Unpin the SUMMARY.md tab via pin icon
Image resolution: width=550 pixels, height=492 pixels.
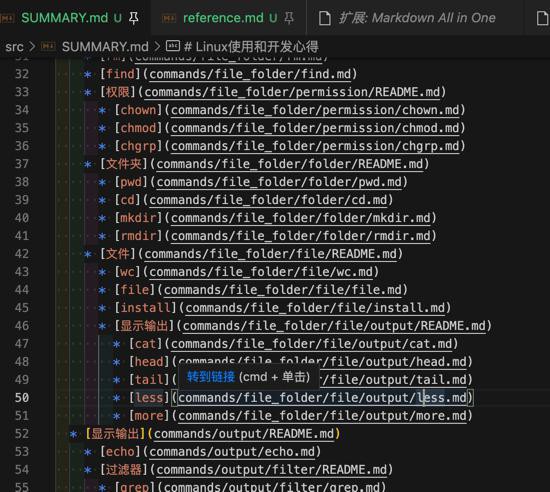(x=134, y=18)
